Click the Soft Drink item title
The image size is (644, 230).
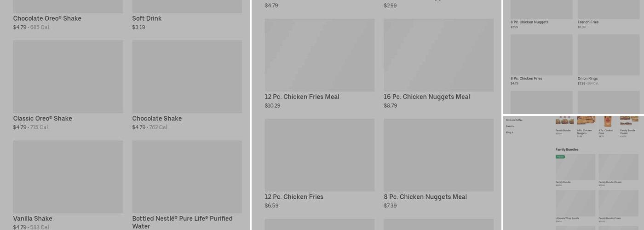click(x=147, y=18)
